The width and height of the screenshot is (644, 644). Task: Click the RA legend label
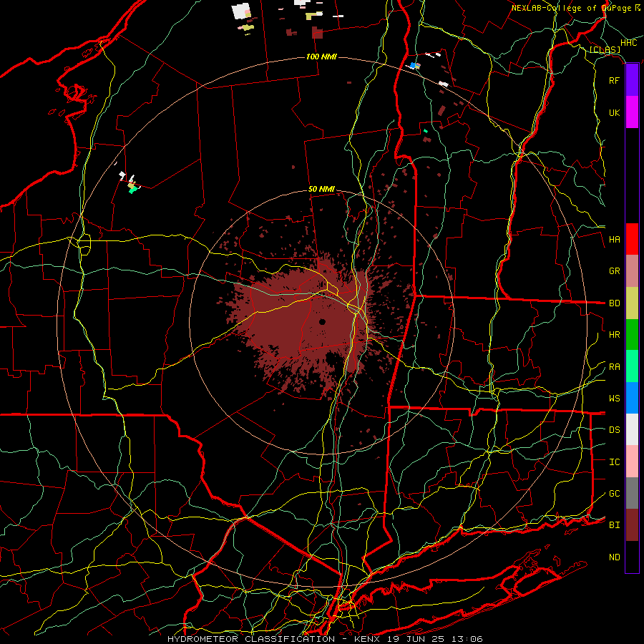tap(615, 367)
